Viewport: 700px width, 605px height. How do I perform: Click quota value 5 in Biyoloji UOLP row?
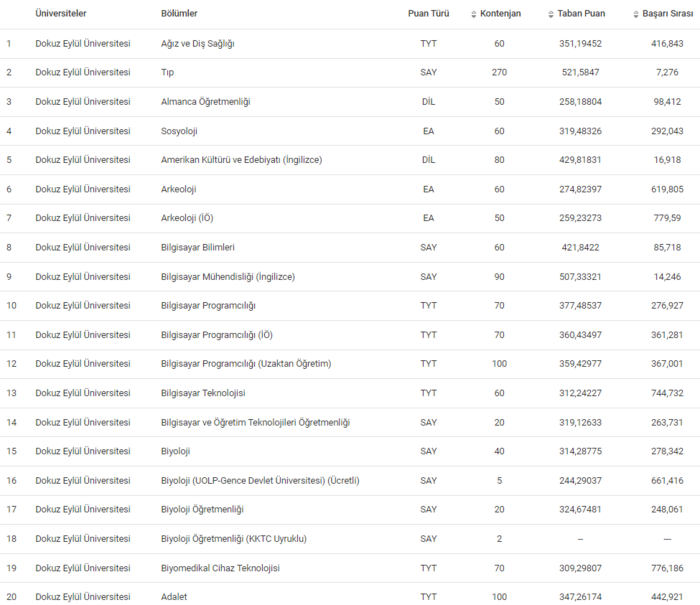point(499,480)
